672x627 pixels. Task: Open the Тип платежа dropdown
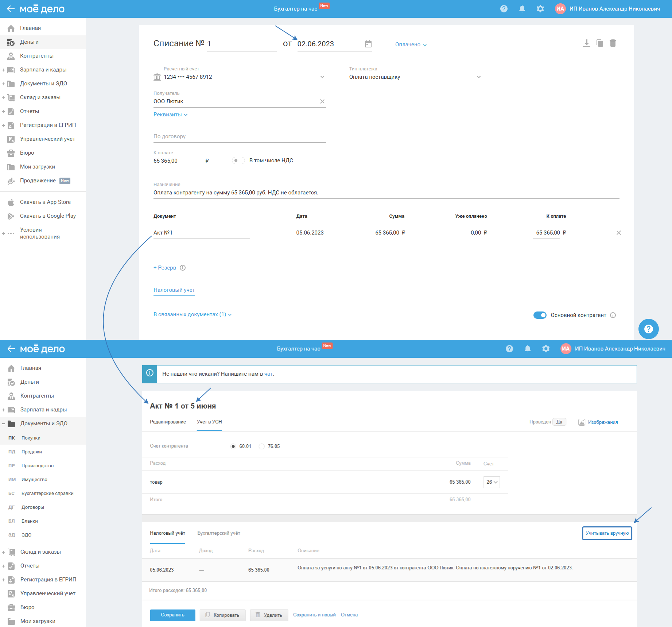pyautogui.click(x=416, y=77)
